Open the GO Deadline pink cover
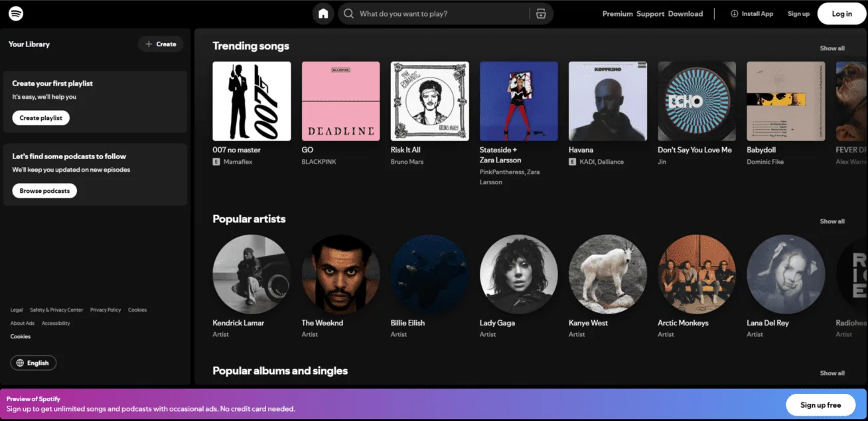 [340, 101]
